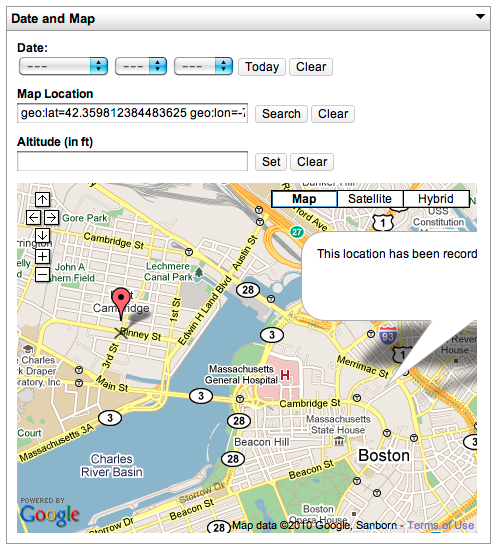The height and width of the screenshot is (558, 501).
Task: Click the Interstate 93 shield icon
Action: point(387,335)
